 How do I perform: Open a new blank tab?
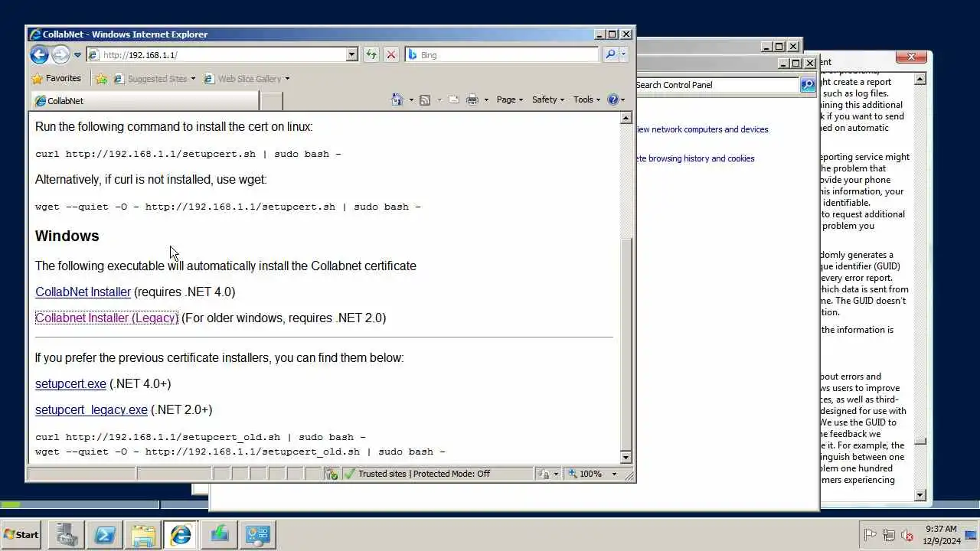tap(272, 101)
